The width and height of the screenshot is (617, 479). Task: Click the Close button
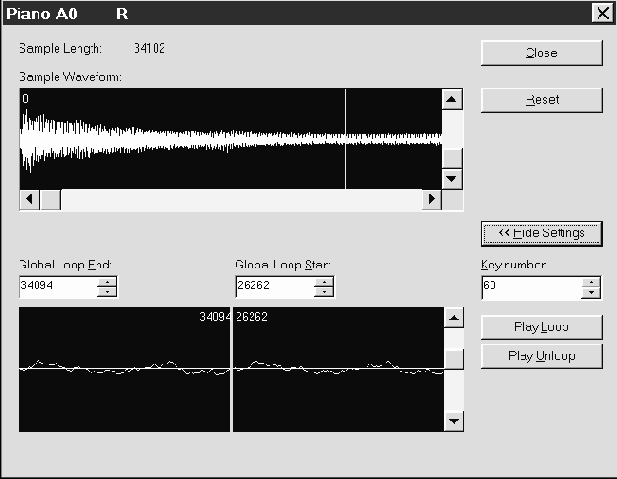click(x=541, y=53)
